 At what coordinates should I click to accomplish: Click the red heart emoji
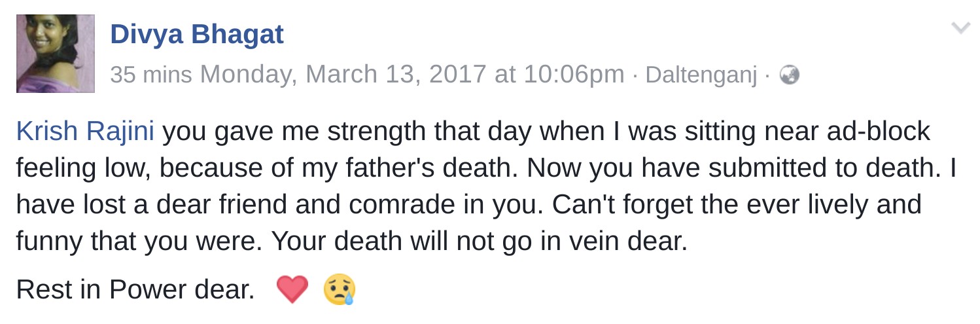[292, 289]
